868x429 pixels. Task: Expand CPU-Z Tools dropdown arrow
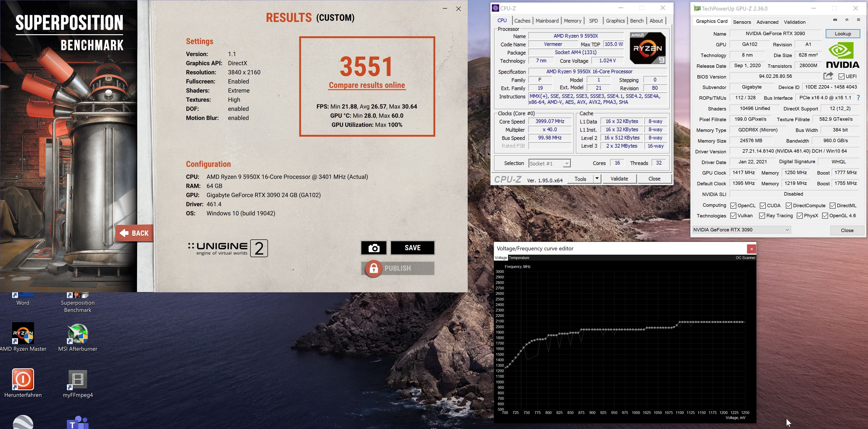click(597, 179)
